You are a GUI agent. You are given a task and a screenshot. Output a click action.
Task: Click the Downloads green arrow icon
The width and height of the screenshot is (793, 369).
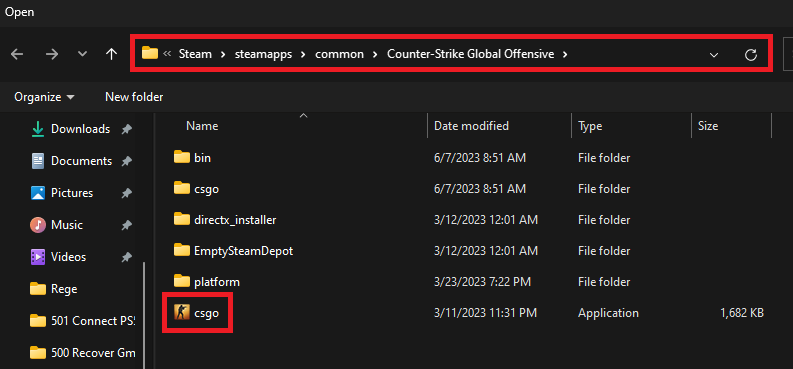38,129
